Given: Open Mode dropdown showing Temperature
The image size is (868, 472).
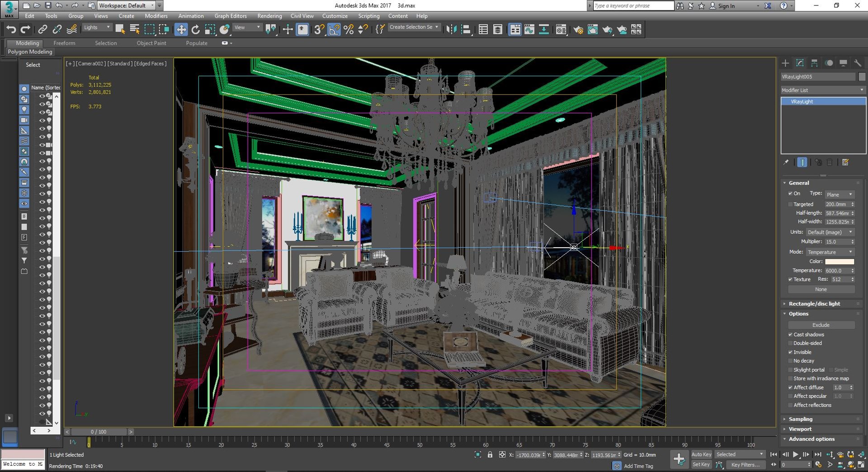Looking at the screenshot, I should click(x=830, y=252).
